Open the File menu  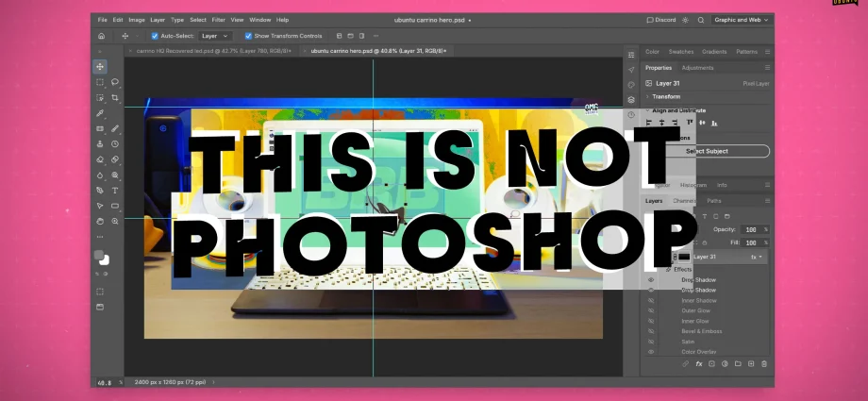click(x=103, y=20)
